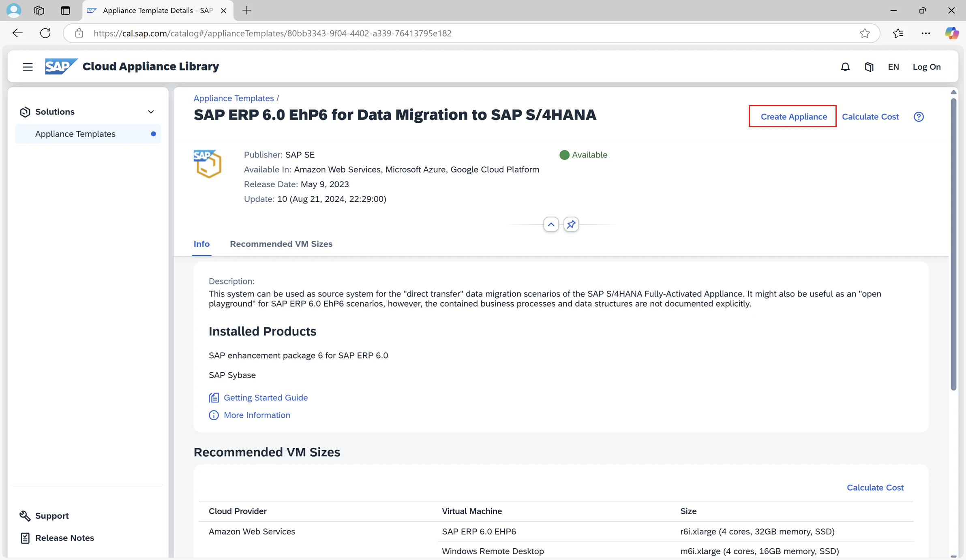Click the browser address bar URL
This screenshot has width=966, height=560.
coord(272,33)
